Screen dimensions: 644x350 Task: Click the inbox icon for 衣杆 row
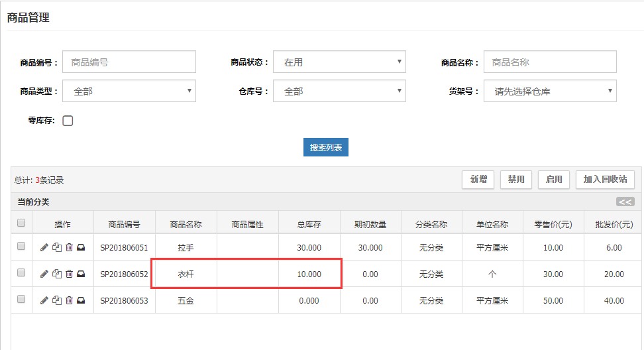click(x=81, y=274)
